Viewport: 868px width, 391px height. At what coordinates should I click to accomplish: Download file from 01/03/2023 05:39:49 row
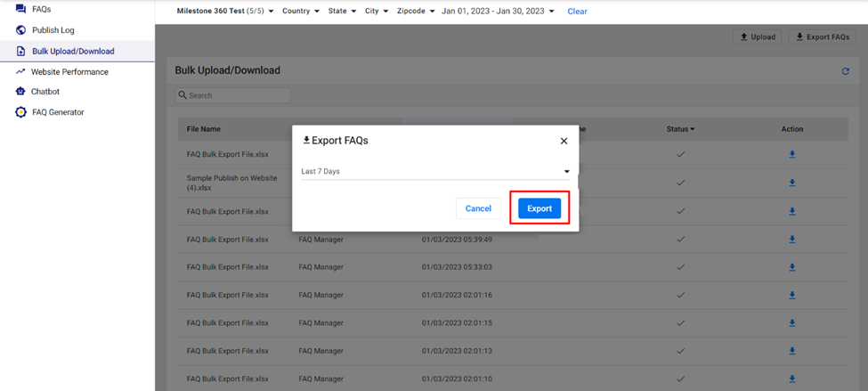click(x=792, y=240)
